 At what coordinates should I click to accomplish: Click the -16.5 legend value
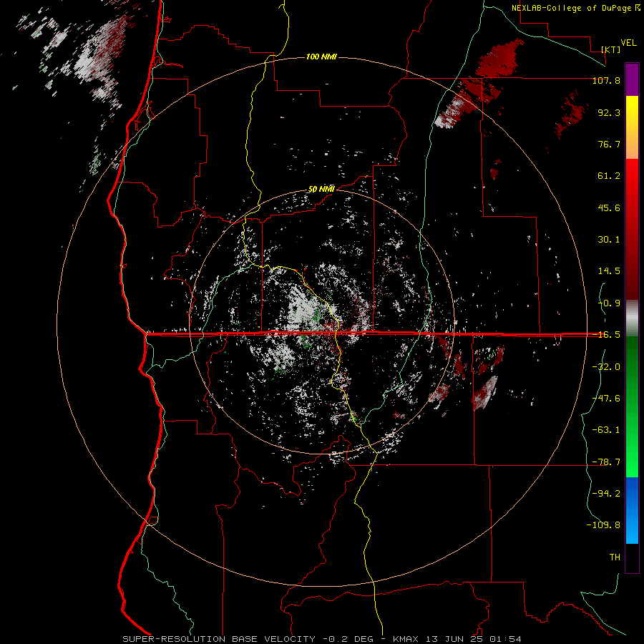click(606, 335)
